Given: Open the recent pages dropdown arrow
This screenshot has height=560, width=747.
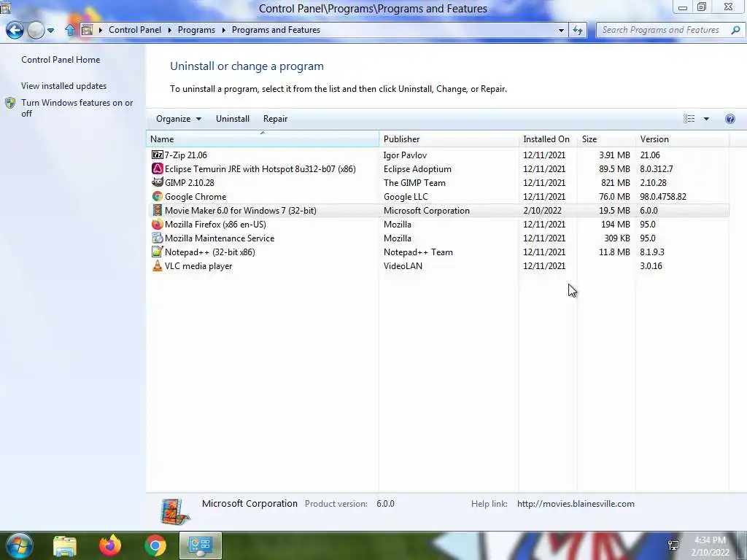Looking at the screenshot, I should [50, 31].
